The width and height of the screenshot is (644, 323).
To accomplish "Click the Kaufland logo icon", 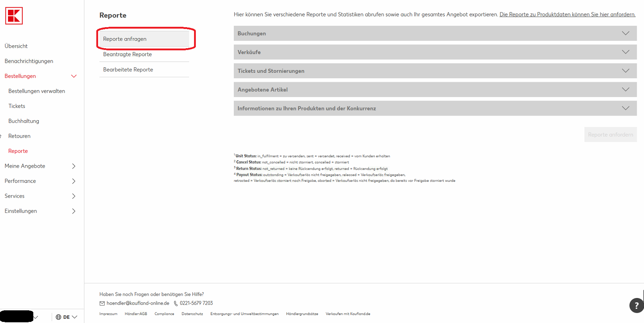I will (x=14, y=16).
